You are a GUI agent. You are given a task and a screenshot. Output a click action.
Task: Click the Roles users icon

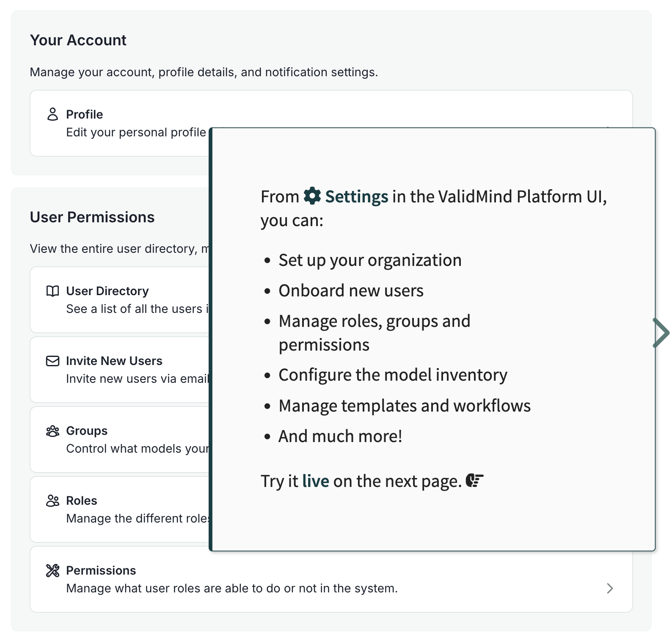click(x=52, y=501)
